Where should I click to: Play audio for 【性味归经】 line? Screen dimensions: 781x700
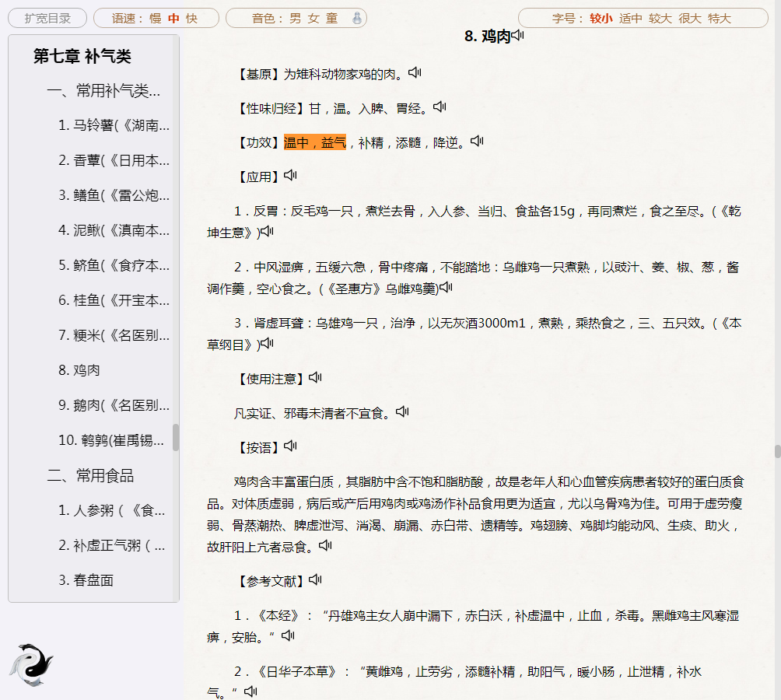click(440, 107)
